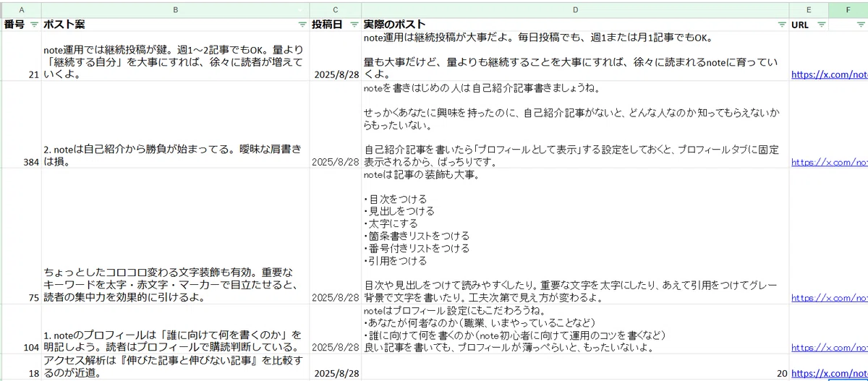
Task: Click the 投稿日 header cell text
Action: tap(327, 25)
